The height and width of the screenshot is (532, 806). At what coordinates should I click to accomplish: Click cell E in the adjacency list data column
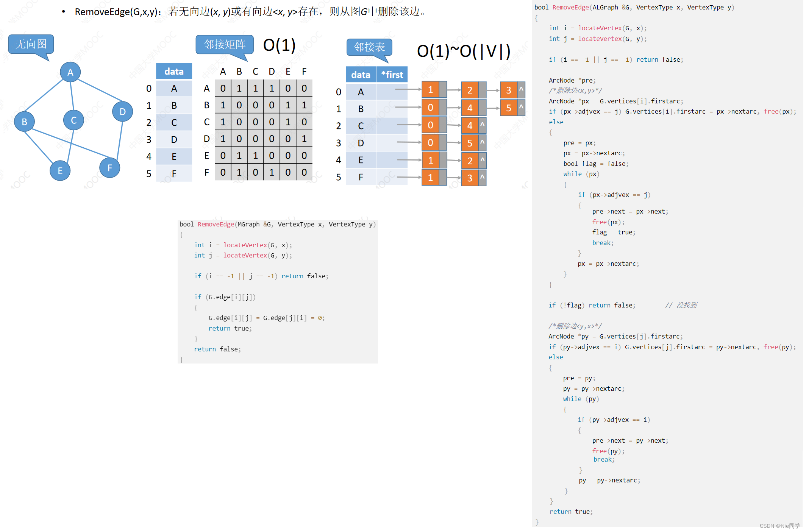(x=361, y=160)
